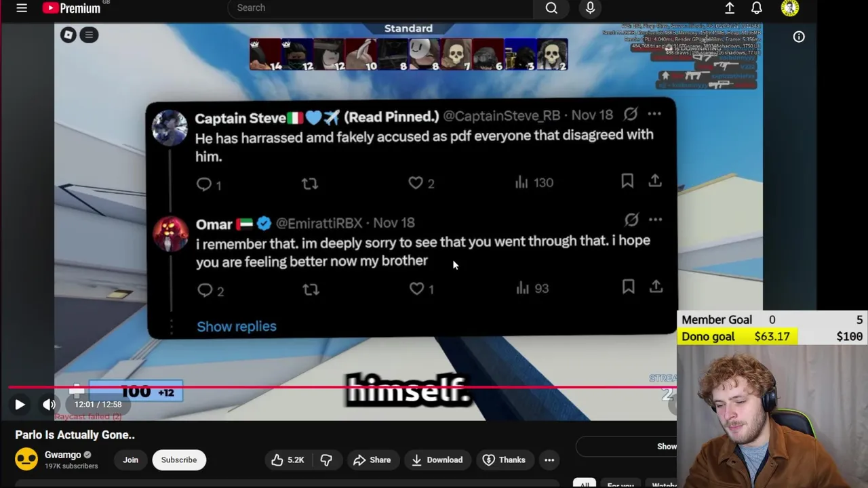Open options menu on Captain Steve tweet
Image resolution: width=868 pixels, height=488 pixels.
654,115
